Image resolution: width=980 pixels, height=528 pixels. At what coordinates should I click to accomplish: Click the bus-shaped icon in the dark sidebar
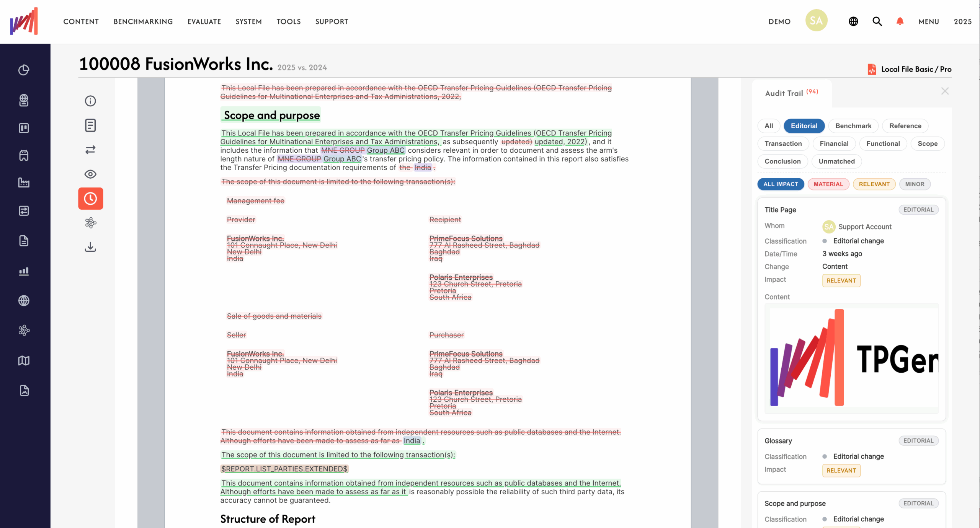(24, 155)
